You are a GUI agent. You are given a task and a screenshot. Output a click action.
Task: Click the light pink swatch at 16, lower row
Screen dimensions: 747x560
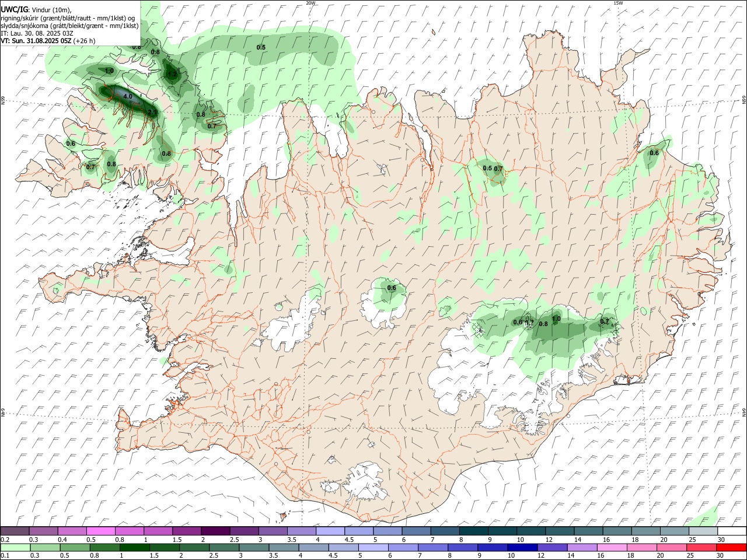tap(612, 548)
